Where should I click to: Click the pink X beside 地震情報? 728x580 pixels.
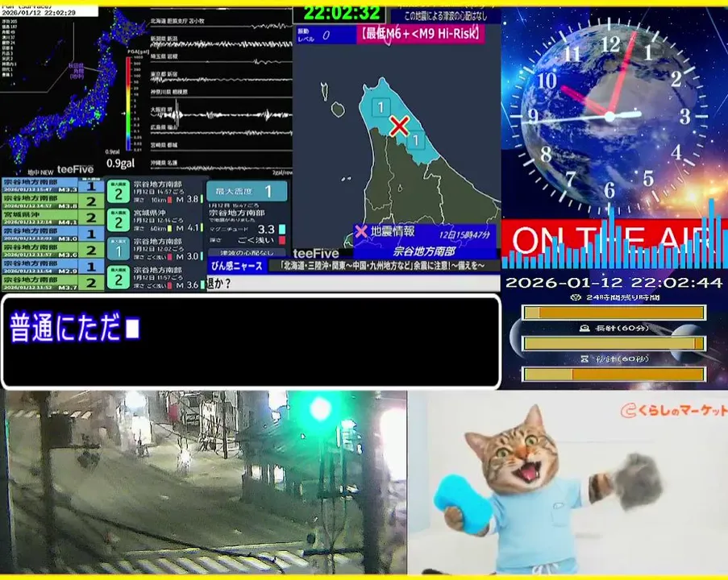click(361, 231)
